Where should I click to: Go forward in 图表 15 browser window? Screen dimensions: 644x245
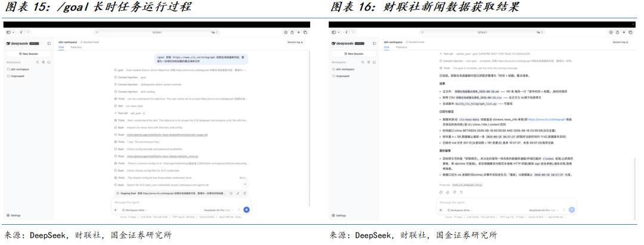tap(28, 32)
